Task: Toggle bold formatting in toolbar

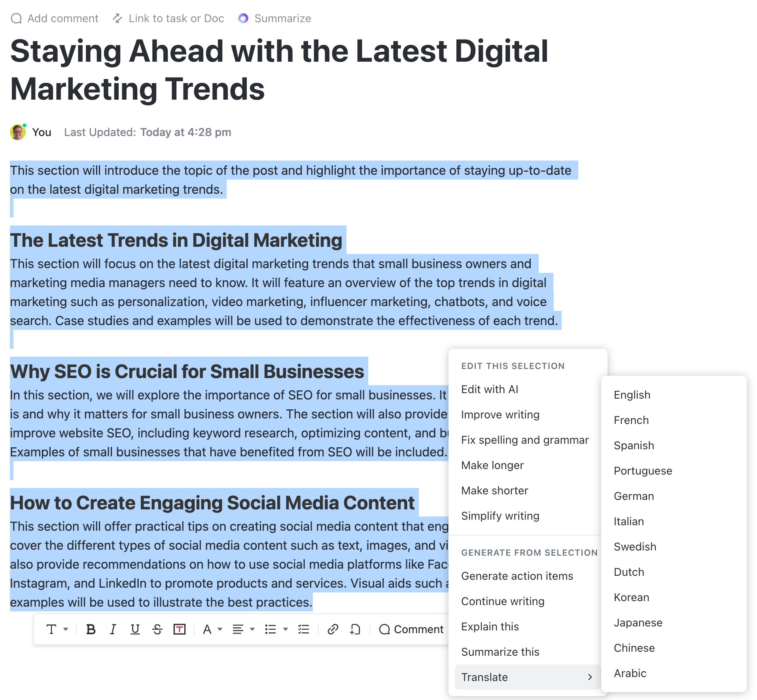Action: point(91,629)
